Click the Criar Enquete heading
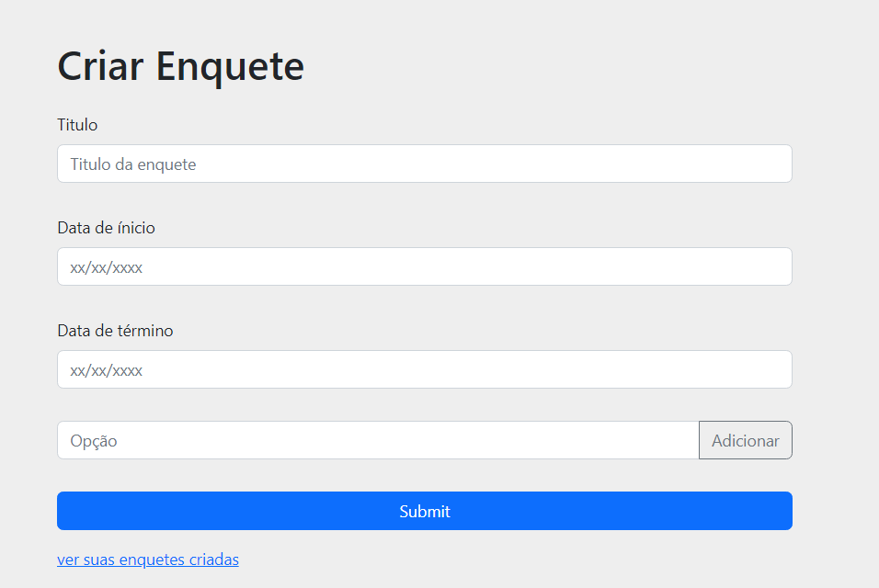This screenshot has width=879, height=588. click(x=180, y=66)
